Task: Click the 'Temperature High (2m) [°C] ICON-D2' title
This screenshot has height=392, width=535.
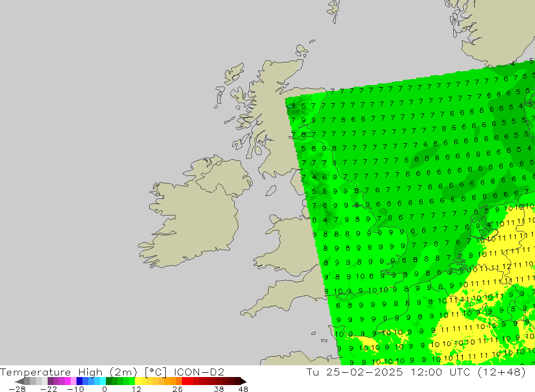Action: click(x=112, y=372)
